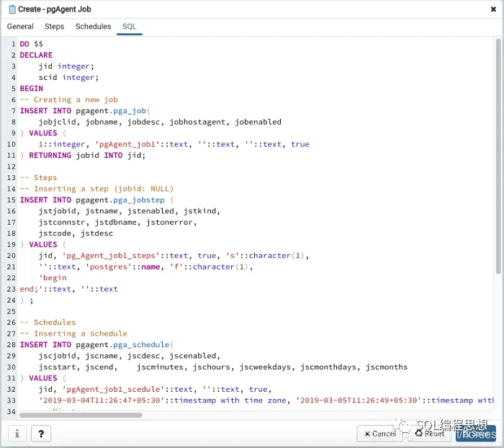Click the pgAgent job icon in title bar
Viewport: 504px width, 448px height.
point(12,9)
